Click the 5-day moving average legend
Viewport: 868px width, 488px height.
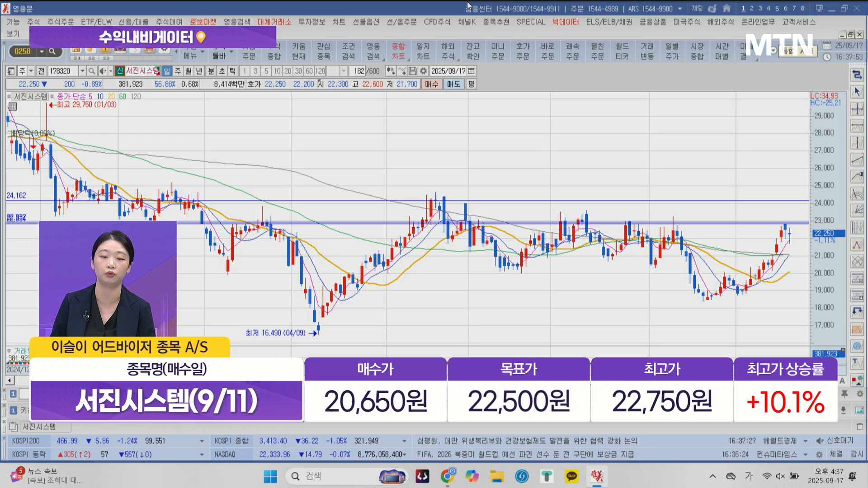click(x=90, y=96)
